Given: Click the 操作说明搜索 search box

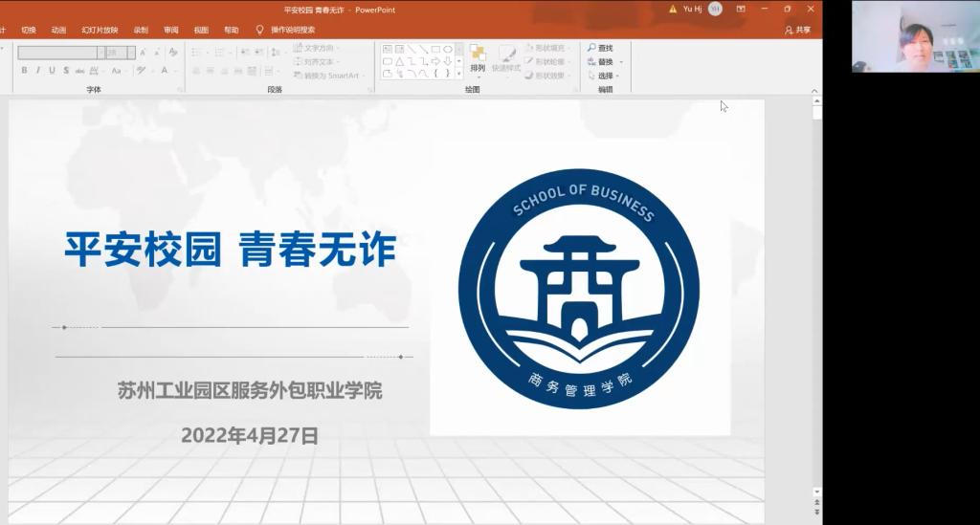Looking at the screenshot, I should pyautogui.click(x=293, y=30).
